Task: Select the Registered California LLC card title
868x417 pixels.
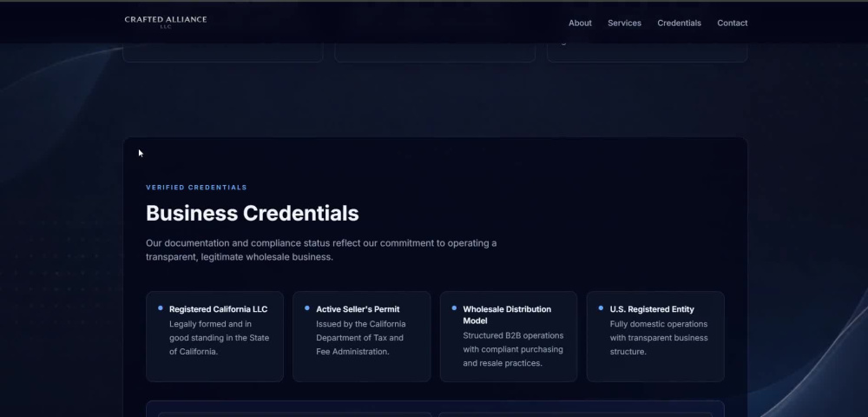Action: tap(218, 309)
